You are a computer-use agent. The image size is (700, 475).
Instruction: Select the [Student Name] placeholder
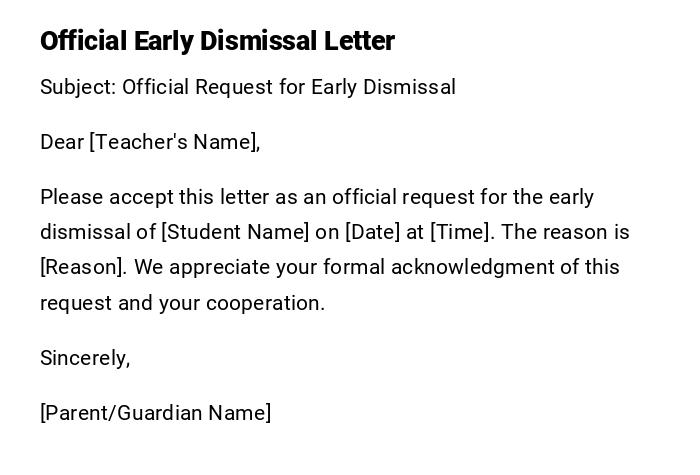(235, 232)
